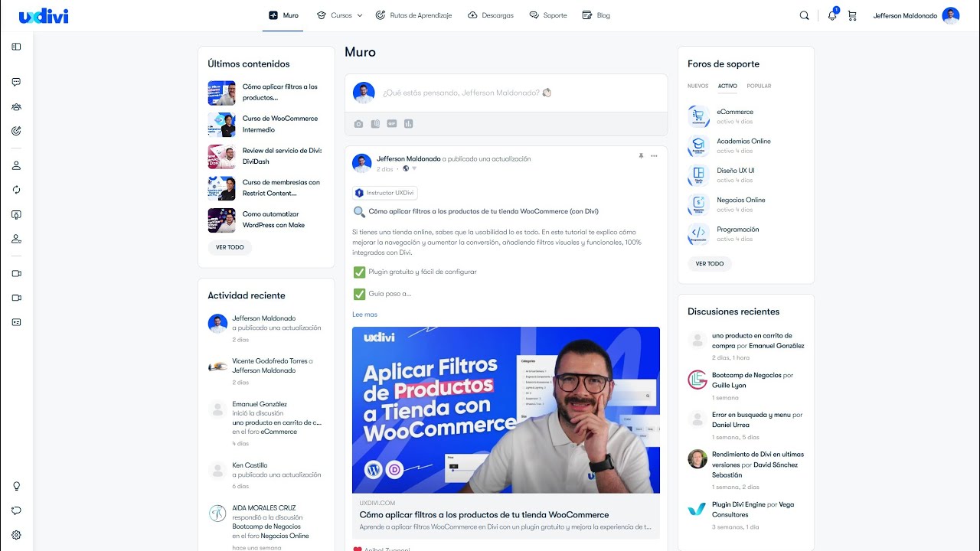Open 'Cómo aplicar filtros' latest content thumbnail
The image size is (980, 551).
tap(221, 93)
